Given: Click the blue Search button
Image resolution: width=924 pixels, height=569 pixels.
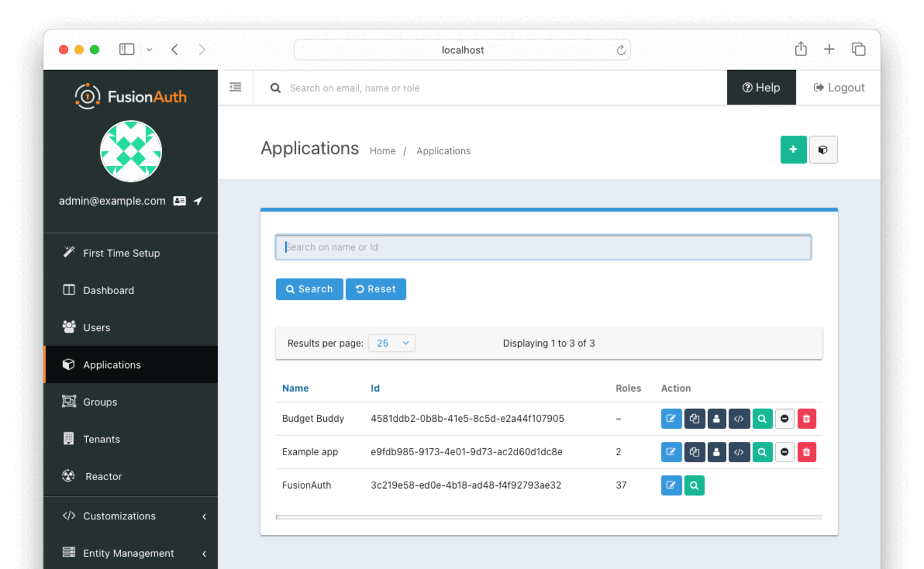Looking at the screenshot, I should pos(310,289).
